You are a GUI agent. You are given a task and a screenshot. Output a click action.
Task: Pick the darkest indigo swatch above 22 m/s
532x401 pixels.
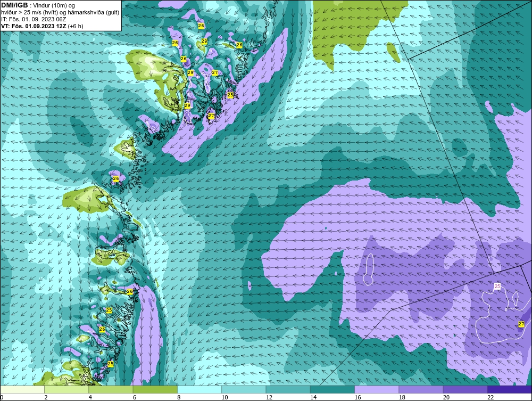point(510,389)
